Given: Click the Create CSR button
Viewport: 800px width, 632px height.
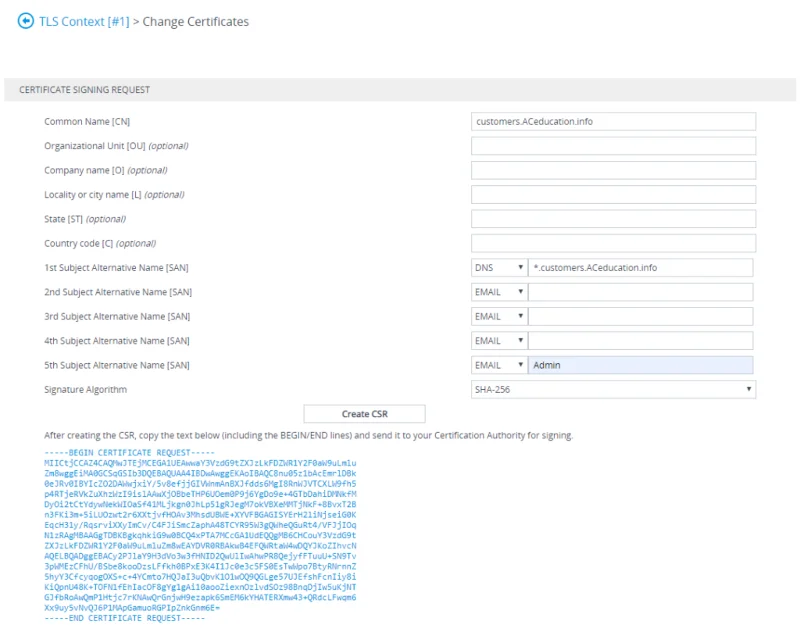Looking at the screenshot, I should click(x=364, y=414).
